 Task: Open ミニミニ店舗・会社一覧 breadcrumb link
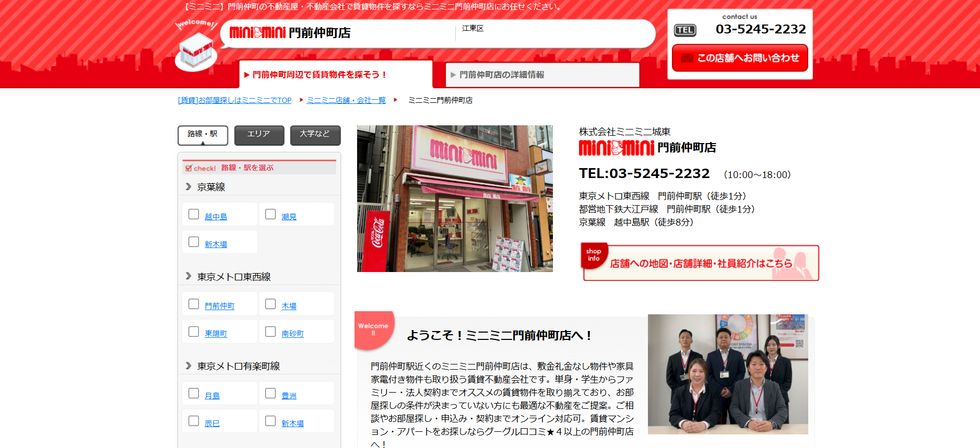click(346, 100)
